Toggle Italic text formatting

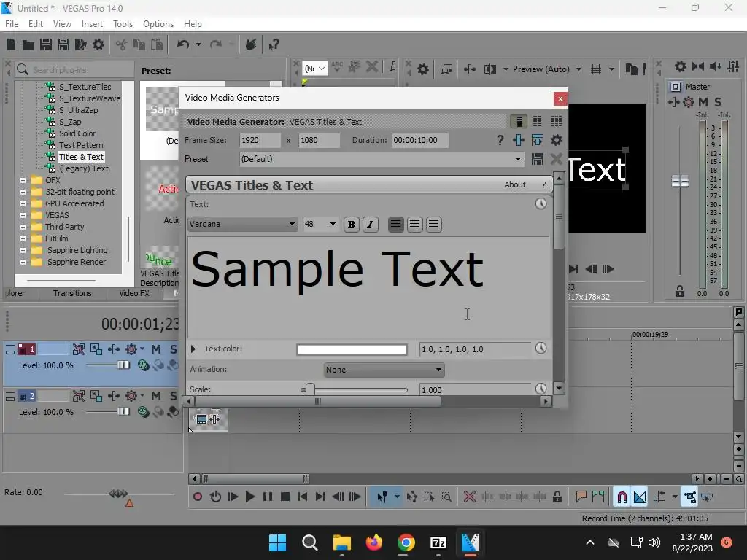[x=370, y=225]
